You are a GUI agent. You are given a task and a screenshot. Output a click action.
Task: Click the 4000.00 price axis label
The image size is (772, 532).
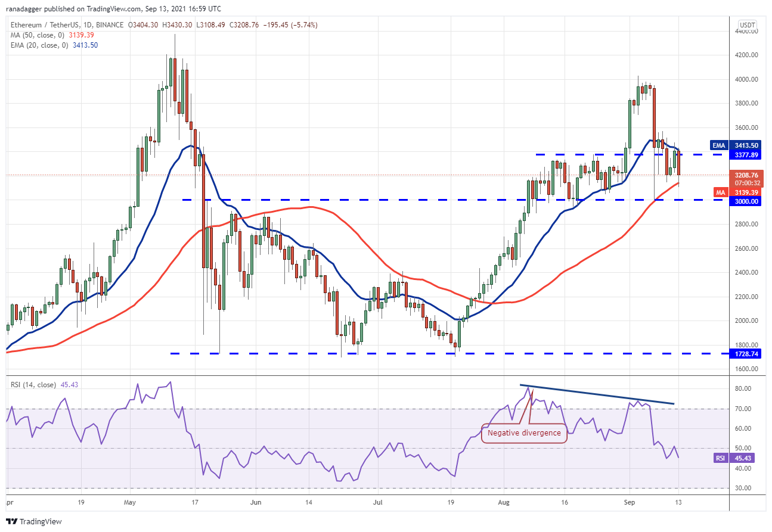tap(746, 79)
